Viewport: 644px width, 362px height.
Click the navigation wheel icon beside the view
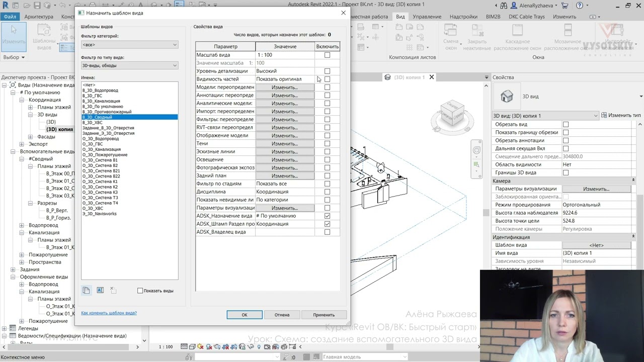click(x=476, y=150)
